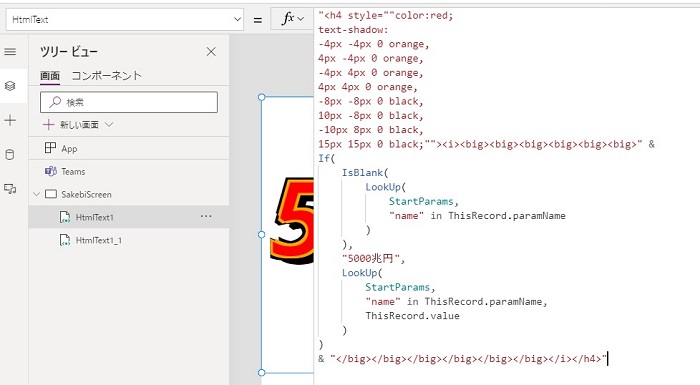Click the SakebiScreen screen icon
700x385 pixels.
tap(51, 194)
